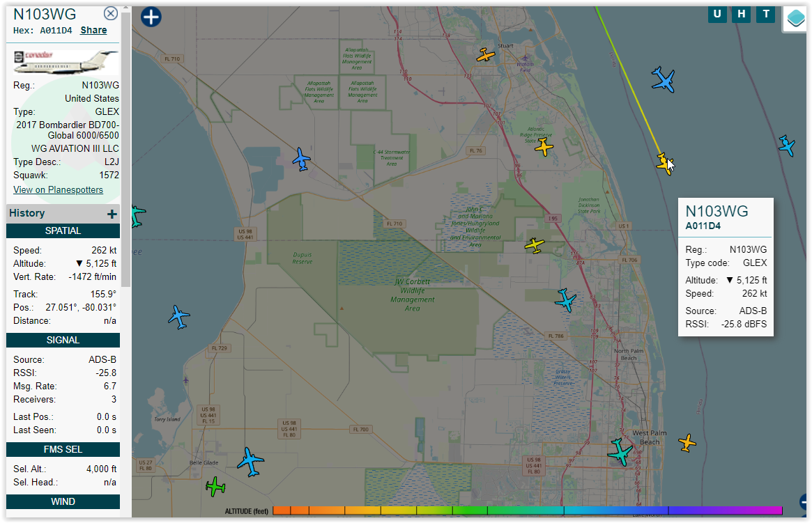Select the blue aircraft below FL 706
812x523 pixels.
(x=565, y=300)
